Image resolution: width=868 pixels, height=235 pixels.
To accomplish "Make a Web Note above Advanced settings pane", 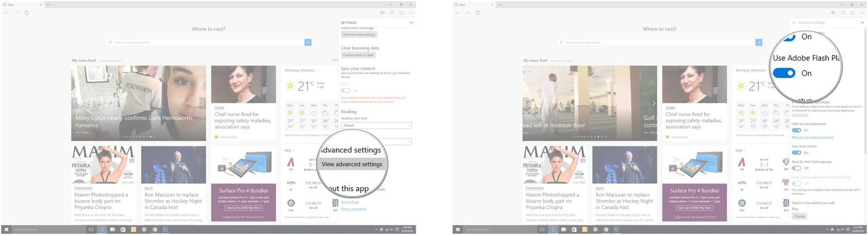I will pyautogui.click(x=843, y=12).
